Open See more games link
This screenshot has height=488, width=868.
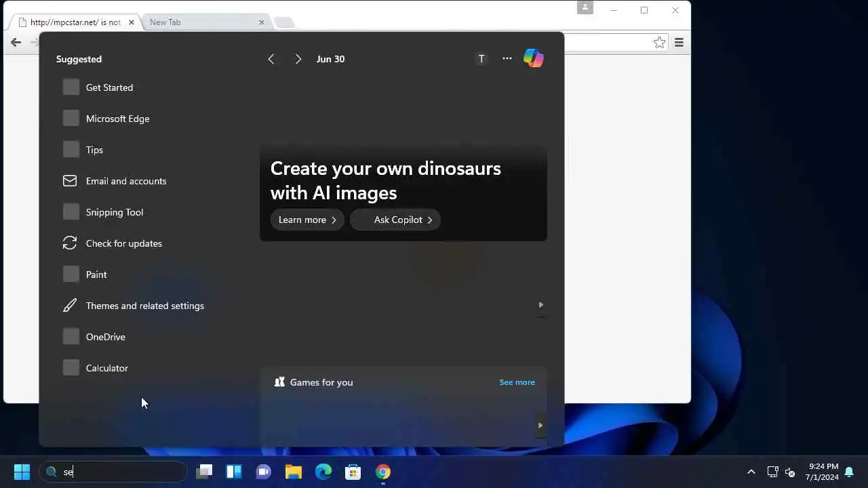pyautogui.click(x=517, y=382)
